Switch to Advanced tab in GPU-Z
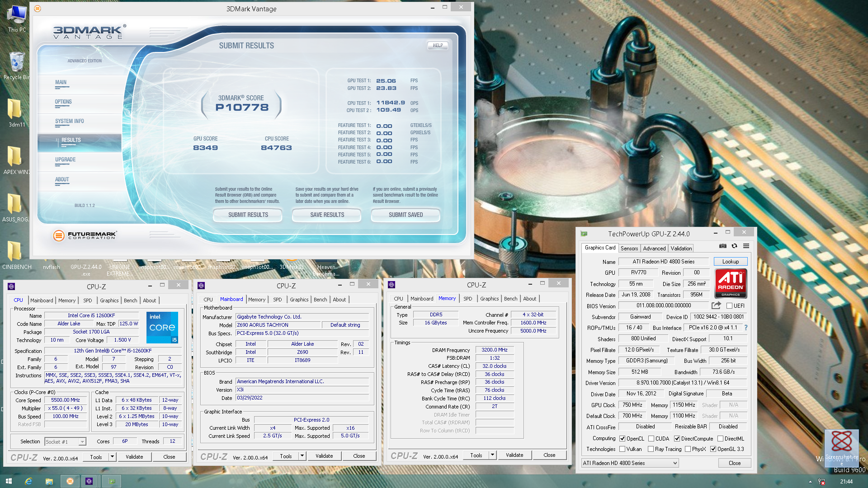868x488 pixels. point(654,249)
